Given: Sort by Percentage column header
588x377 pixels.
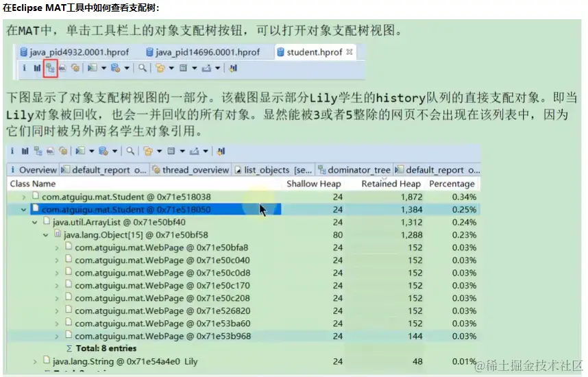Looking at the screenshot, I should point(452,184).
